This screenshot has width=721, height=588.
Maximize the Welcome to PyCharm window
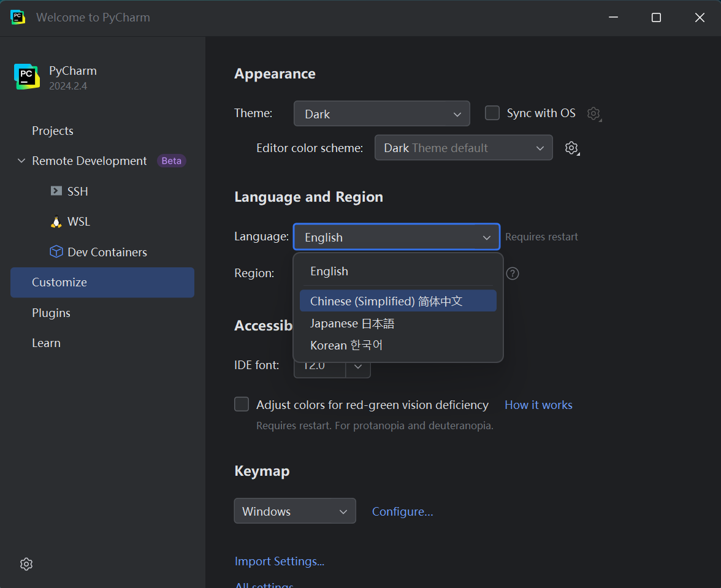click(x=656, y=17)
